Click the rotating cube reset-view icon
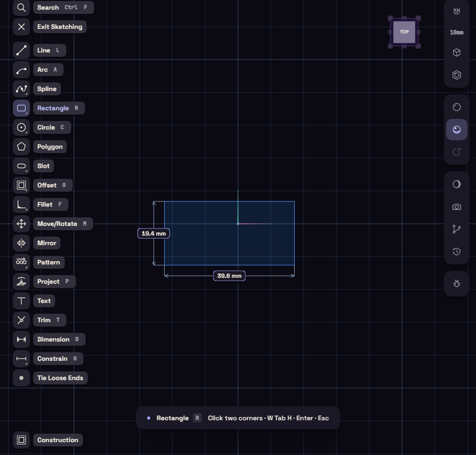Viewport: 476px width, 455px height. (x=457, y=75)
